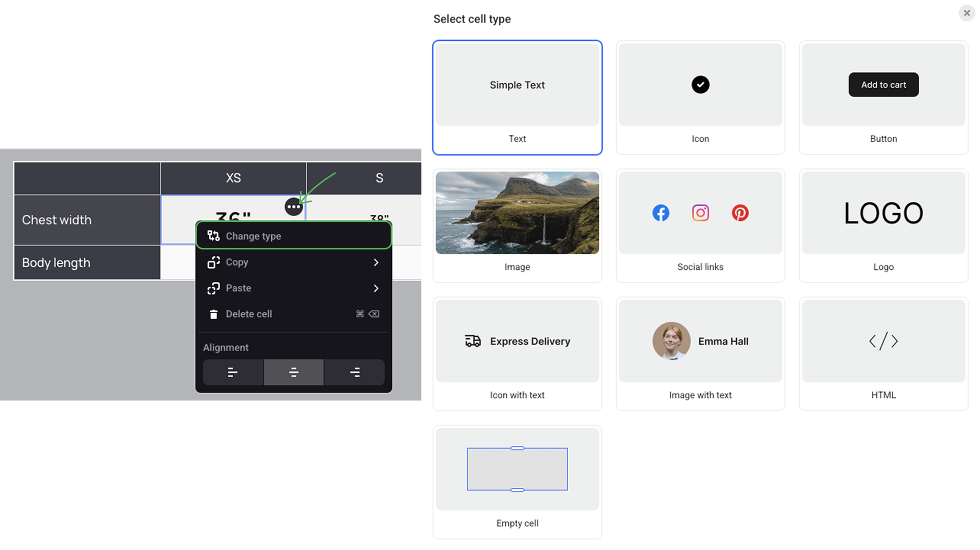The width and height of the screenshot is (980, 550).
Task: Pick the Icon cell type checkmark
Action: [700, 85]
